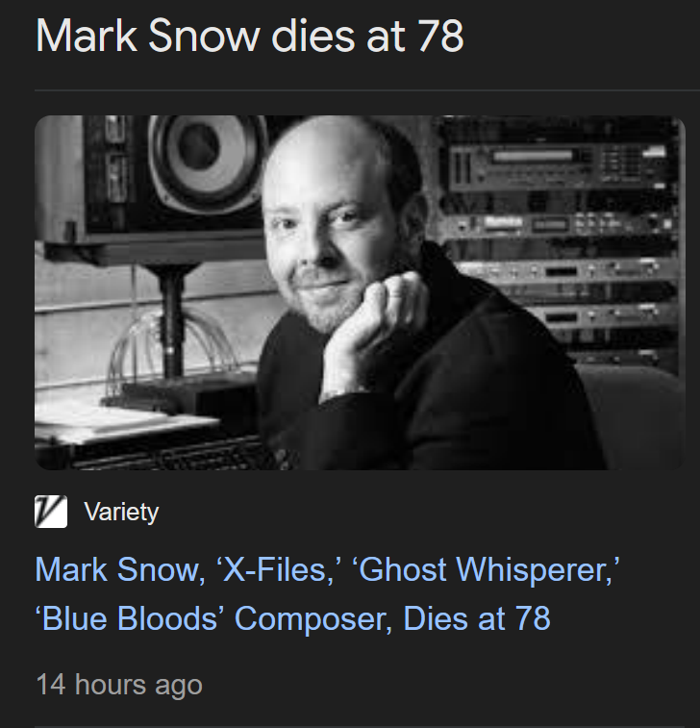This screenshot has width=700, height=728.
Task: Click "Dies at 78" in the link
Action: (x=477, y=618)
